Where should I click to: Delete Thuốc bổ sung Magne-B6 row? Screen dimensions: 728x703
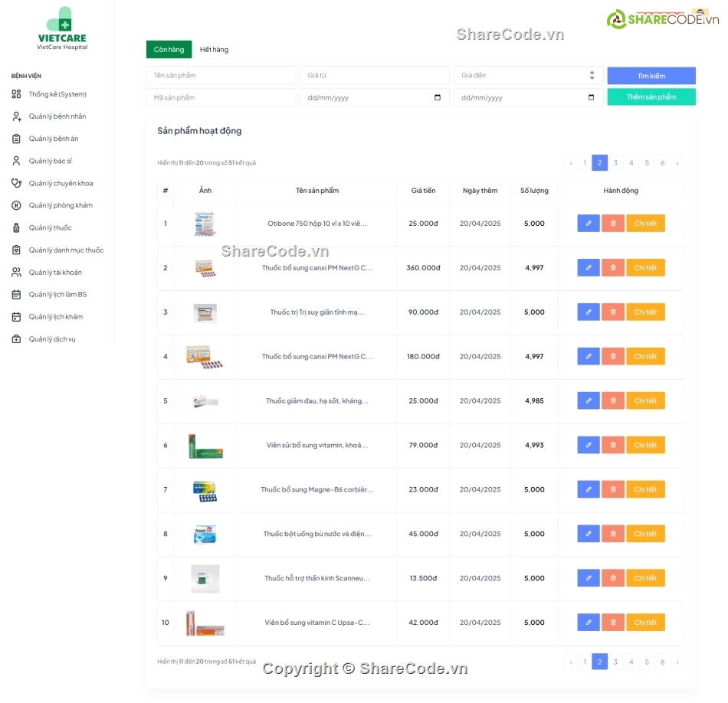tap(613, 489)
